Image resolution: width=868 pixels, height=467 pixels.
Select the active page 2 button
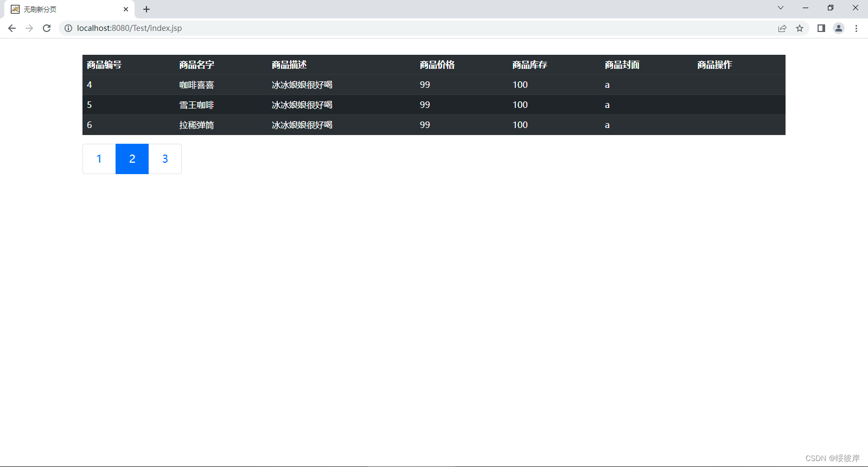click(x=132, y=159)
